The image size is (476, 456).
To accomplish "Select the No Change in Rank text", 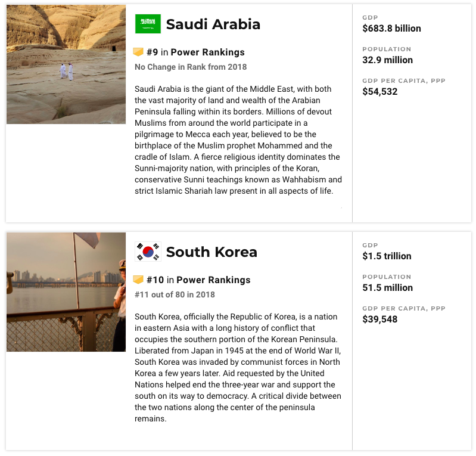I will 191,67.
